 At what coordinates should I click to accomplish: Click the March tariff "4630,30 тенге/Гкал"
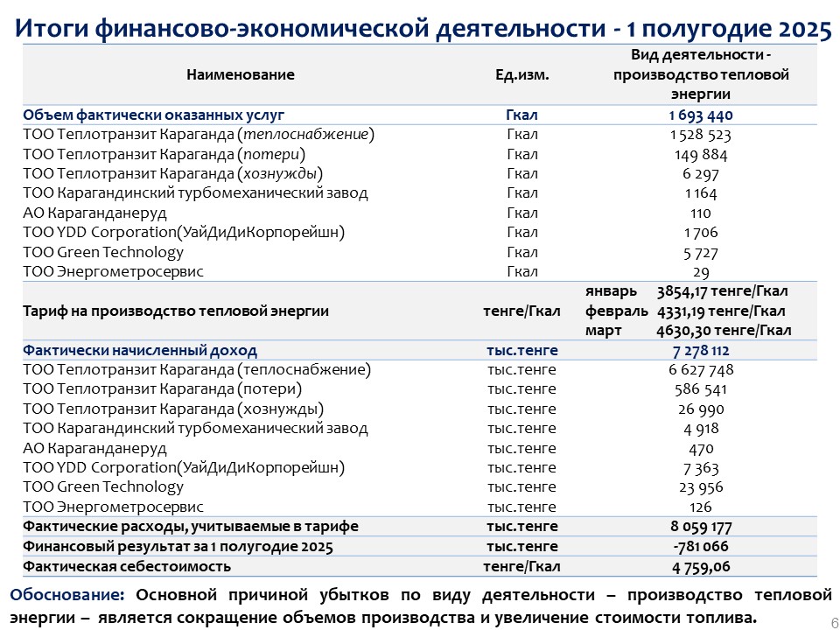tap(724, 331)
